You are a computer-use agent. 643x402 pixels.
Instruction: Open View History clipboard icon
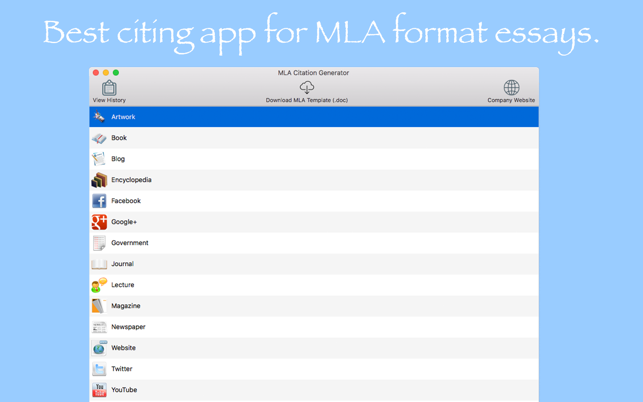(109, 88)
